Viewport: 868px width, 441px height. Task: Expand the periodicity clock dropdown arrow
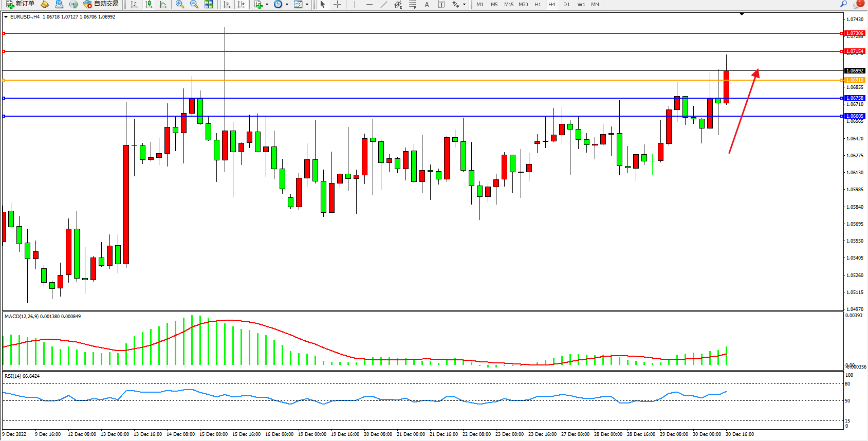287,5
